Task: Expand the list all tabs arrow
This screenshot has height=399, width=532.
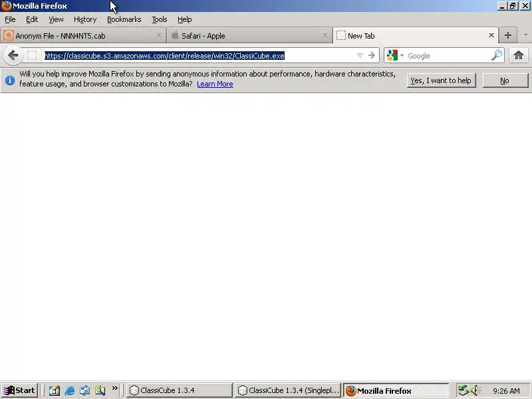Action: pyautogui.click(x=525, y=35)
